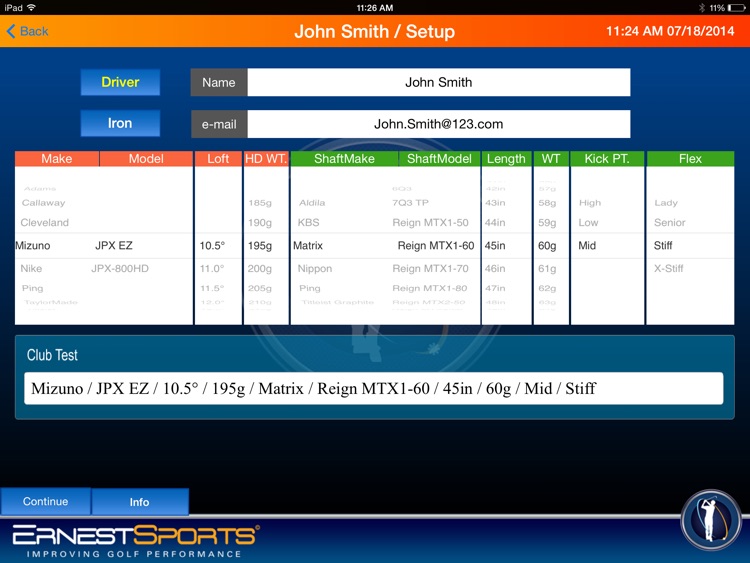Tap selected Matrix shaft make
The width and height of the screenshot is (750, 563).
(x=308, y=245)
